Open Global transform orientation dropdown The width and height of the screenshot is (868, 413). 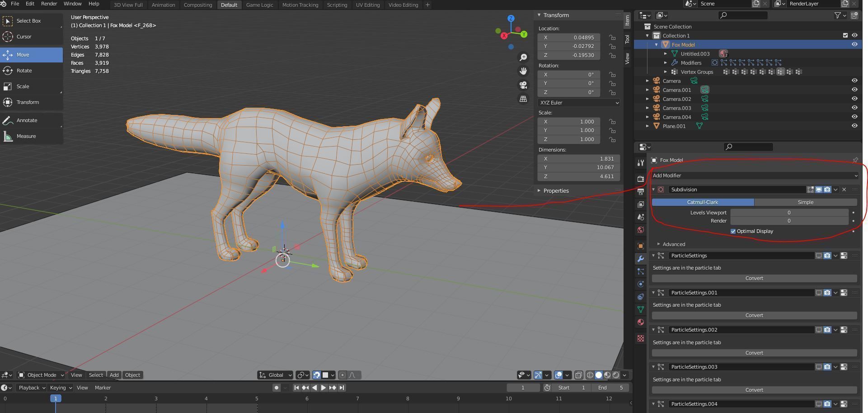[275, 375]
